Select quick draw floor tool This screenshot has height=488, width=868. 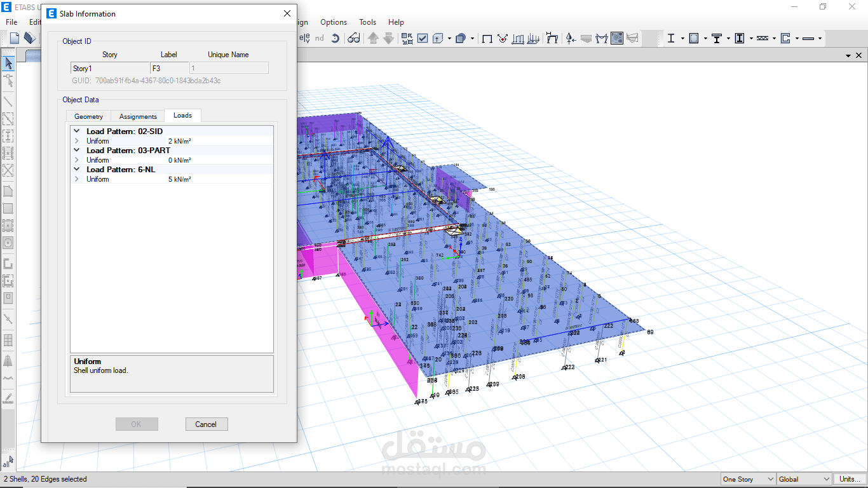(x=8, y=226)
